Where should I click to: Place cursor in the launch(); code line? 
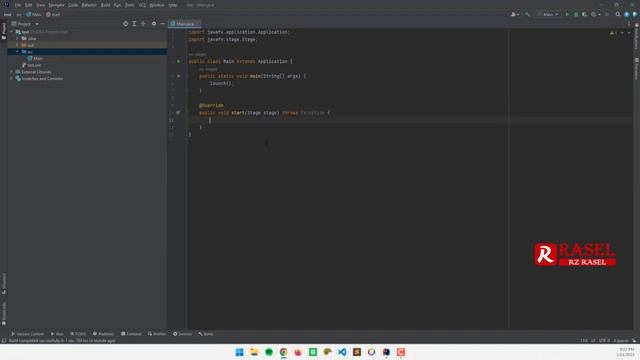coord(222,83)
